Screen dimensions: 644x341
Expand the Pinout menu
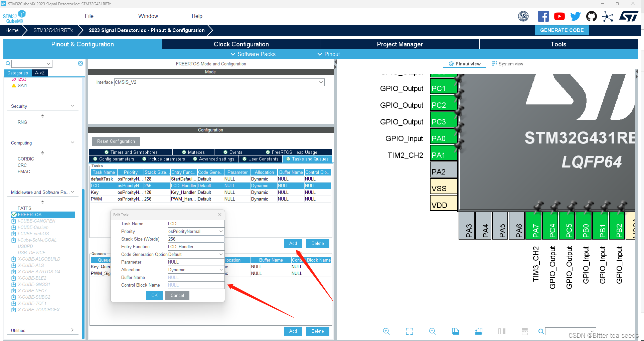(329, 54)
